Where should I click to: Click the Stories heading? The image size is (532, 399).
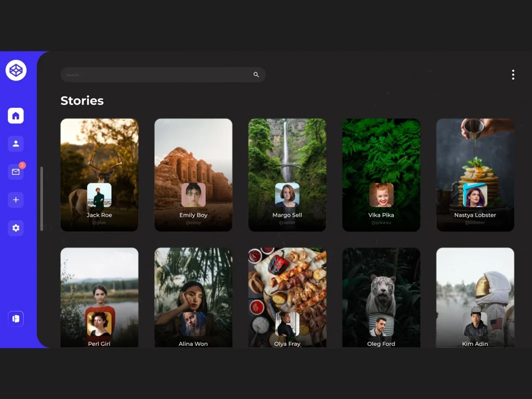(x=82, y=101)
